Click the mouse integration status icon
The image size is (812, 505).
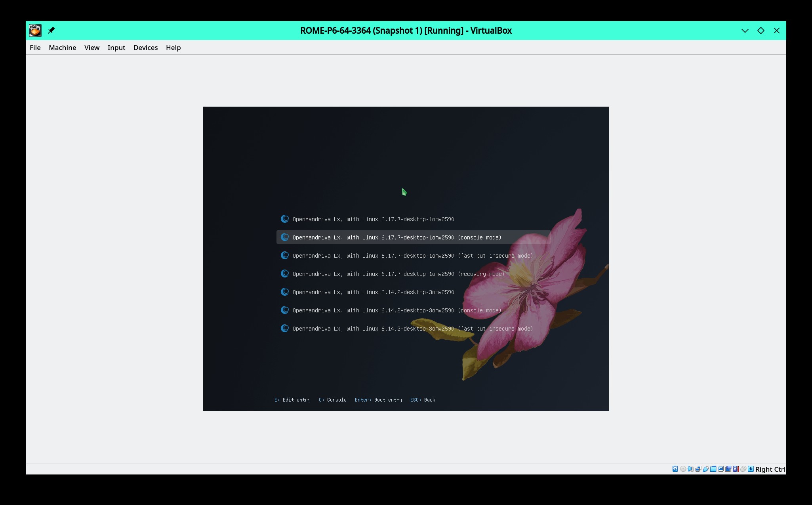(x=743, y=469)
